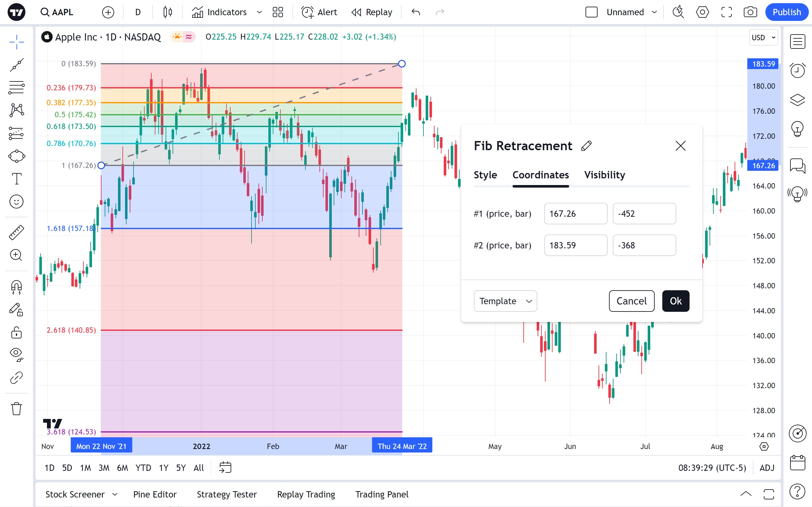Select the Text tool in sidebar

coord(16,179)
